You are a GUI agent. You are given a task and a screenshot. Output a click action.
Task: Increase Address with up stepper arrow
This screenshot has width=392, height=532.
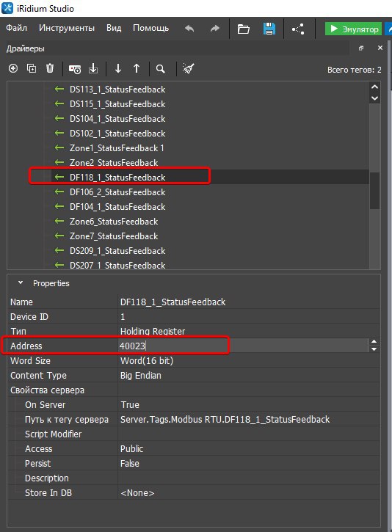[374, 342]
